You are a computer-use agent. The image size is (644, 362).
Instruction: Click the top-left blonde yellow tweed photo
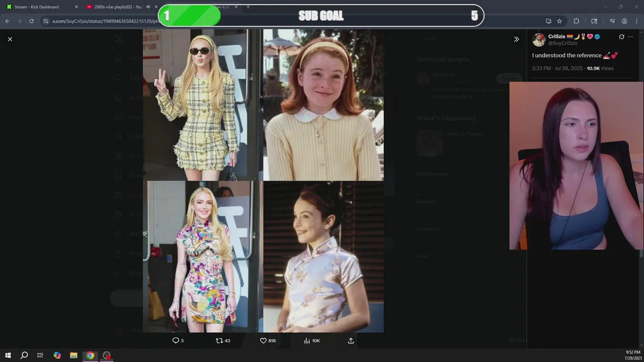pyautogui.click(x=202, y=105)
